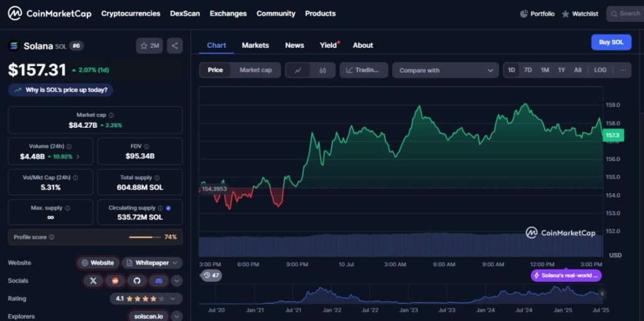Click the Buy SOL button

pos(611,42)
